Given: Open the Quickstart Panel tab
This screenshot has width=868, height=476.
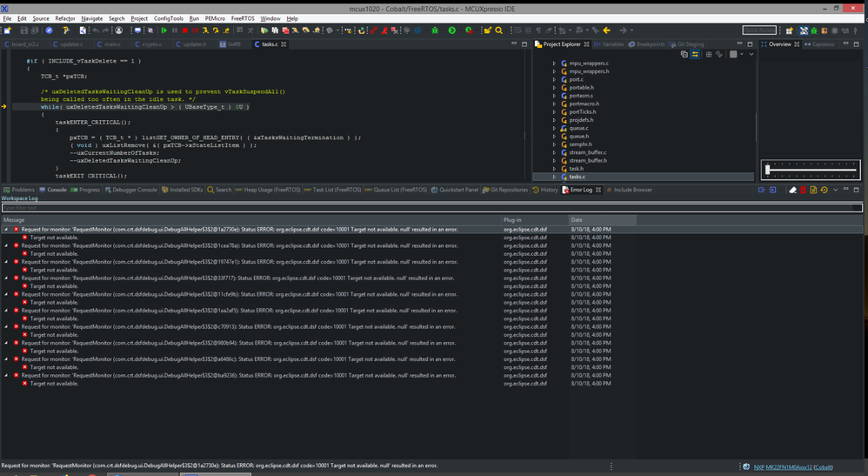Looking at the screenshot, I should click(455, 190).
